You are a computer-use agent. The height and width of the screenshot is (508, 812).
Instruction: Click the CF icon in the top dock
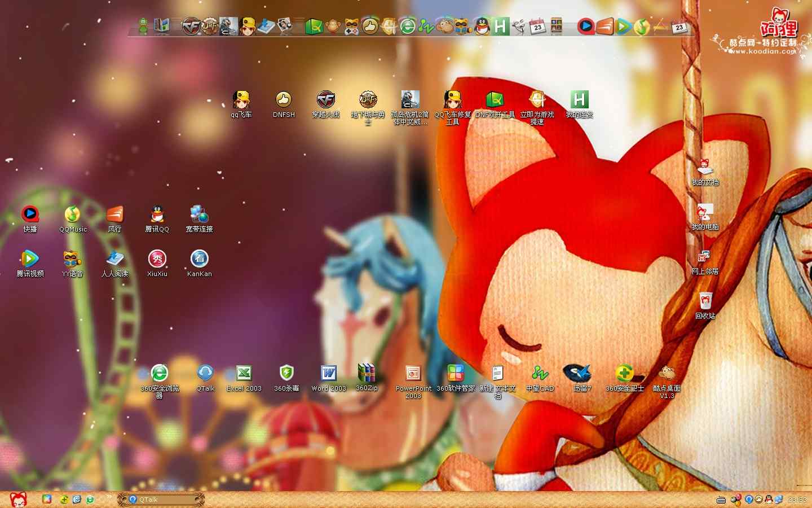click(191, 26)
